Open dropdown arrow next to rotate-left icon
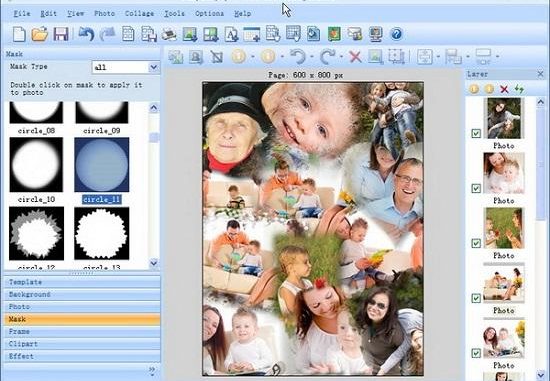The height and width of the screenshot is (381, 550). coord(312,56)
